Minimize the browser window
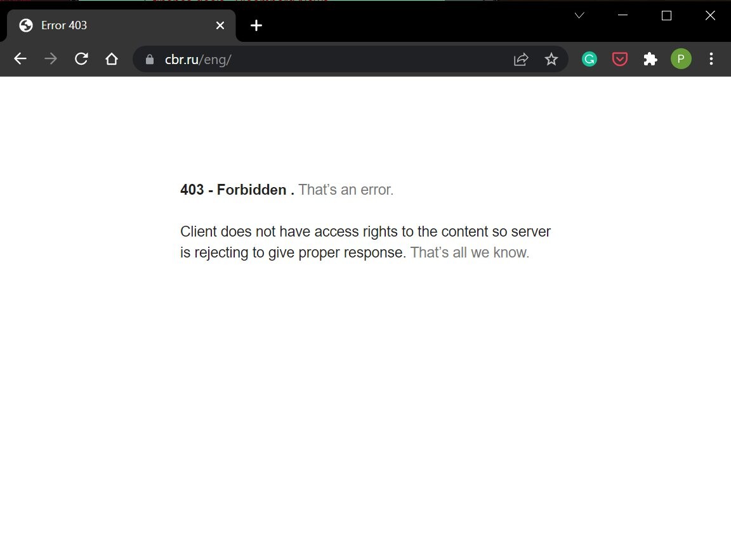Image resolution: width=731 pixels, height=560 pixels. (623, 16)
